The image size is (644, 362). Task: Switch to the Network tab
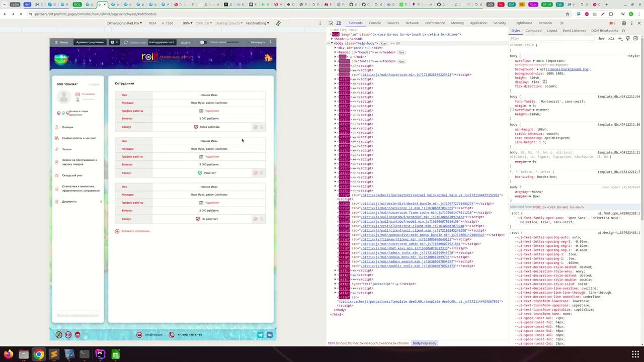412,23
